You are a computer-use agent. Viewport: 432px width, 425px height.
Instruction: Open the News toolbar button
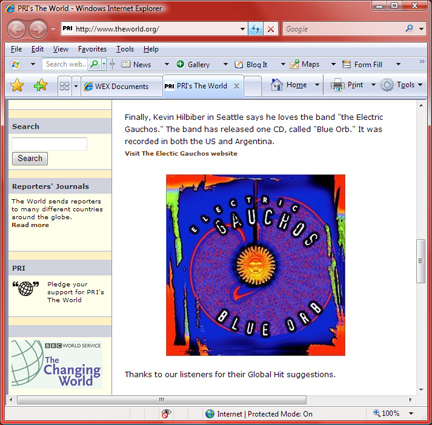tap(136, 64)
